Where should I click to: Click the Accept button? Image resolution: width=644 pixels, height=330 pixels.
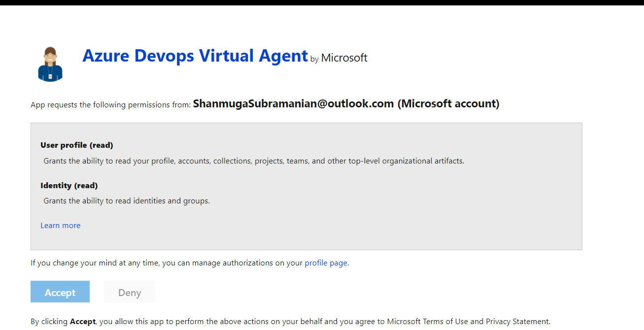pos(60,292)
